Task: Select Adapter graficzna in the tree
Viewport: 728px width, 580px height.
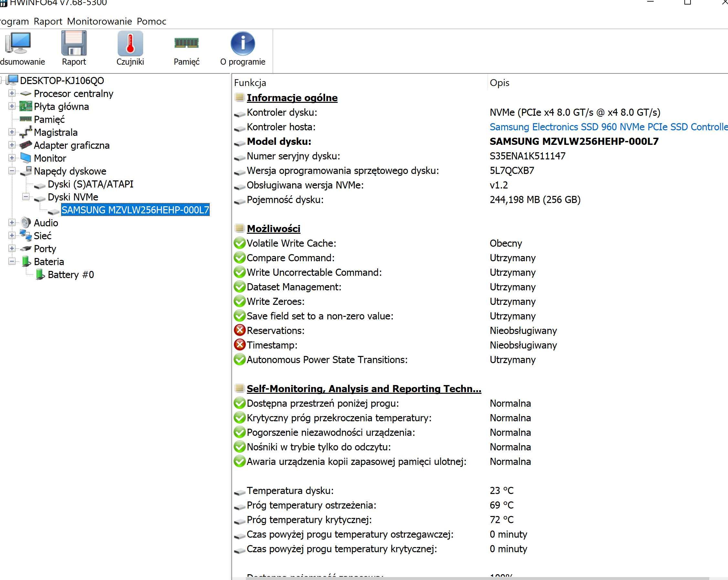Action: pos(72,145)
